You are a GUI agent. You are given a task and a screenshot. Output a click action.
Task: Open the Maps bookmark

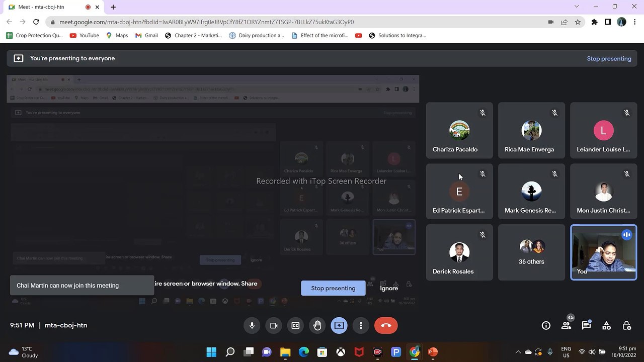click(117, 35)
